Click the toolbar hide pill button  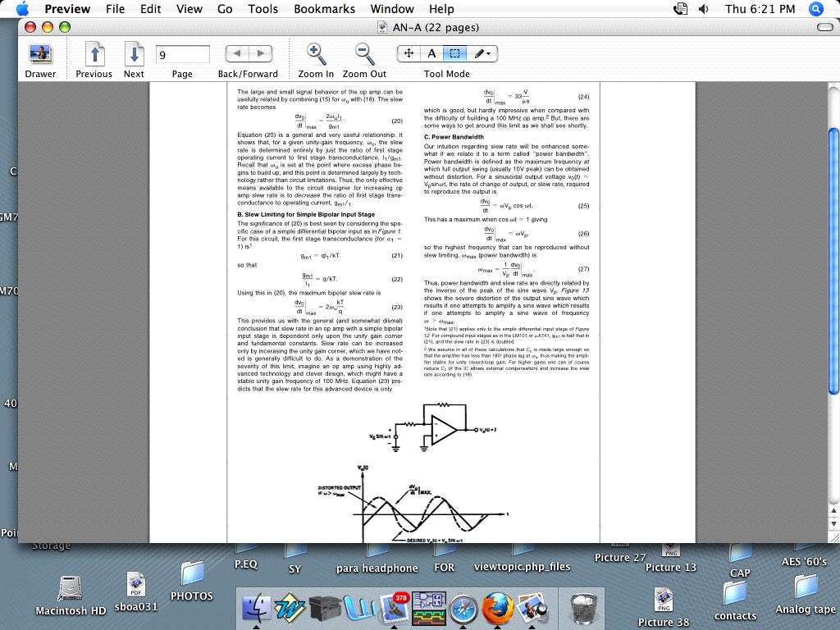click(x=825, y=27)
